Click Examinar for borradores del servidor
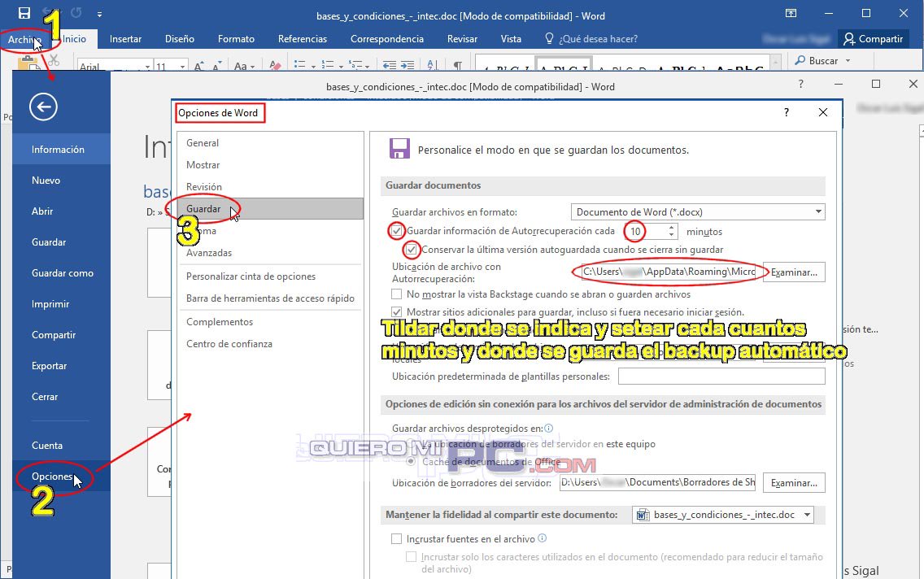Screen dimensions: 924x579 click(x=794, y=483)
